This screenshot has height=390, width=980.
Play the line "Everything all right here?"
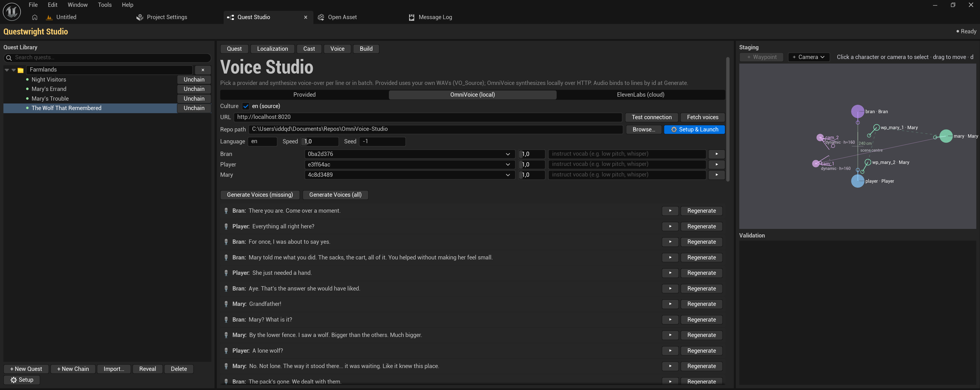670,226
